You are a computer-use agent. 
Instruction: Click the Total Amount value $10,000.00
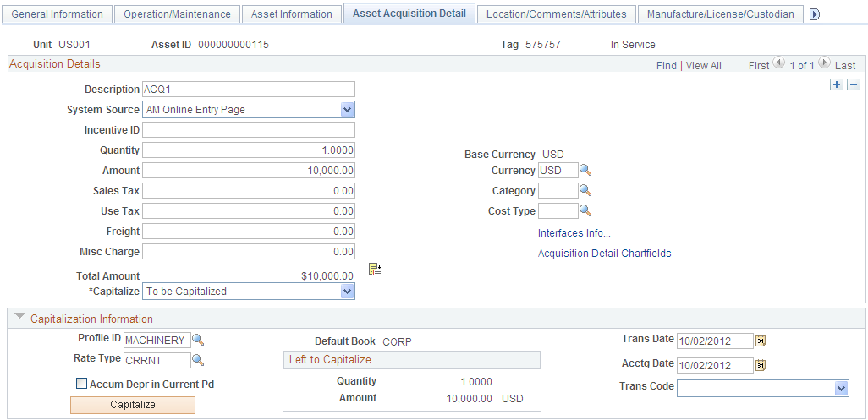coord(327,275)
